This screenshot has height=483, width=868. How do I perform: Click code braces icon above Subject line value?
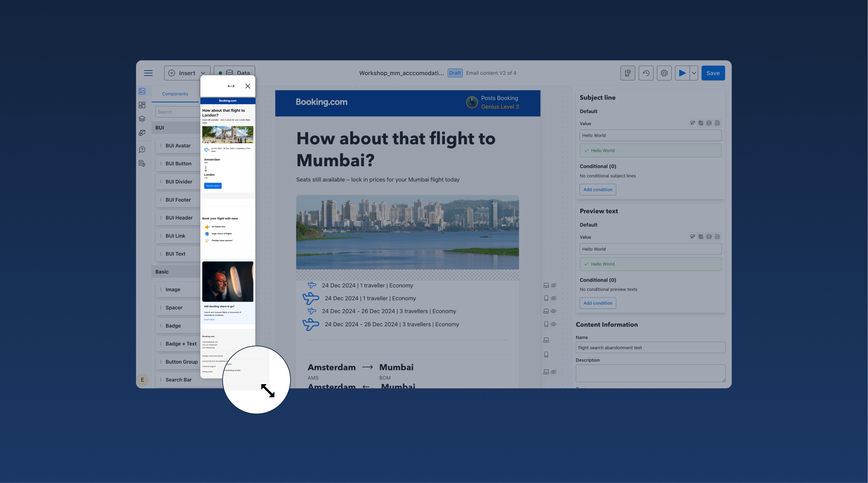717,123
